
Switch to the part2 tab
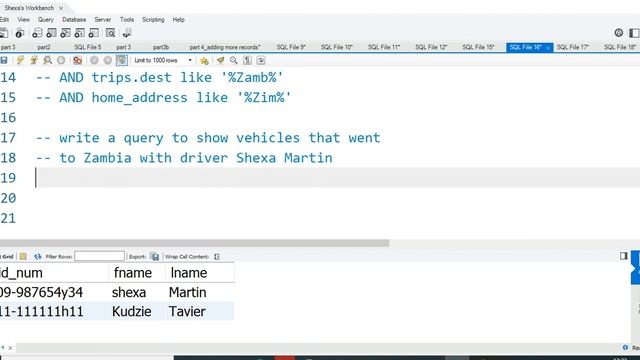coord(44,47)
